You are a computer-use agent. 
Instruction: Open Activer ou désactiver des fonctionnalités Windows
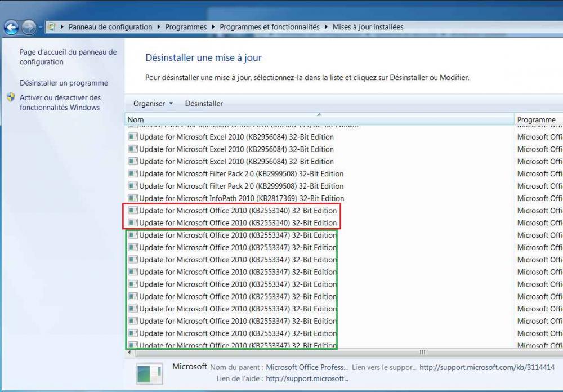[60, 103]
